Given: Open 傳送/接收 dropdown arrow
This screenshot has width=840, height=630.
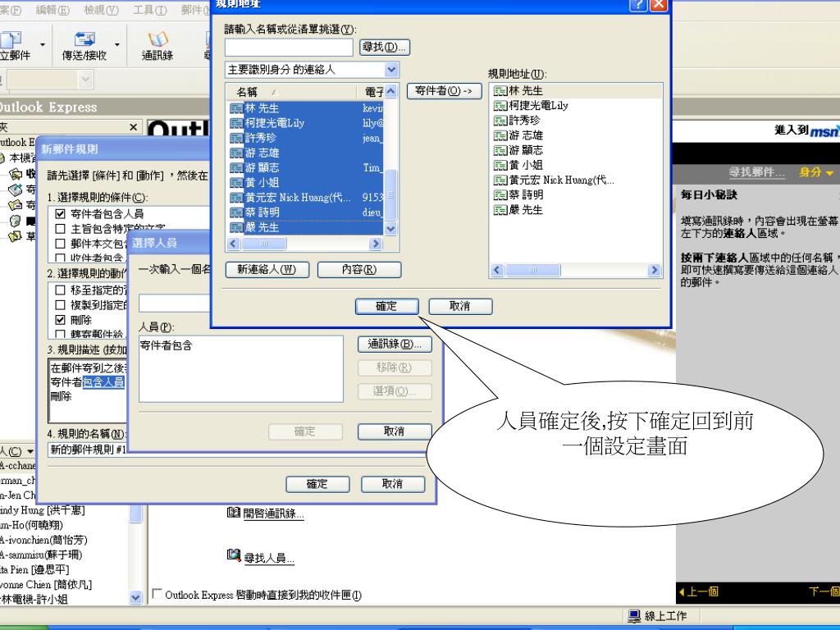Looking at the screenshot, I should pyautogui.click(x=116, y=44).
